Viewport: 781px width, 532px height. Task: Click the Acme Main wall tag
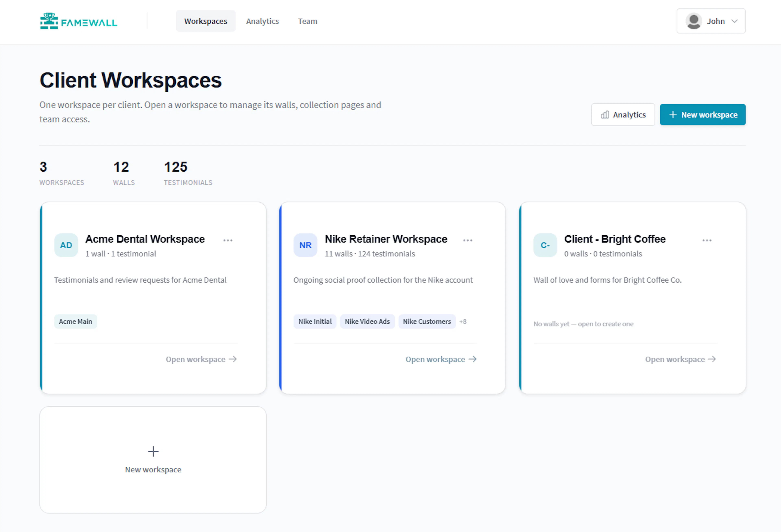(x=76, y=322)
